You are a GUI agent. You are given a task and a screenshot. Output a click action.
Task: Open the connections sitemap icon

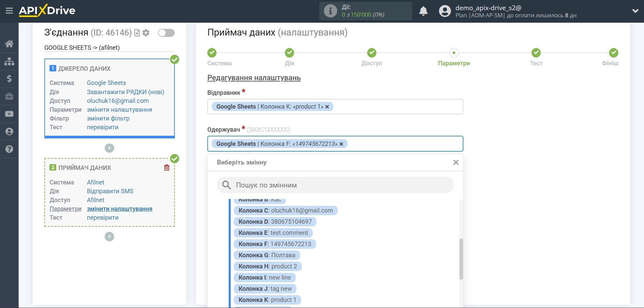coord(9,61)
